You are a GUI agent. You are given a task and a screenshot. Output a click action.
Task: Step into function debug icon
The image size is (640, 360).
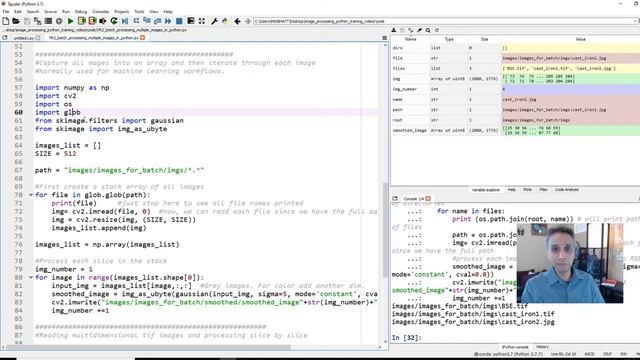147,21
